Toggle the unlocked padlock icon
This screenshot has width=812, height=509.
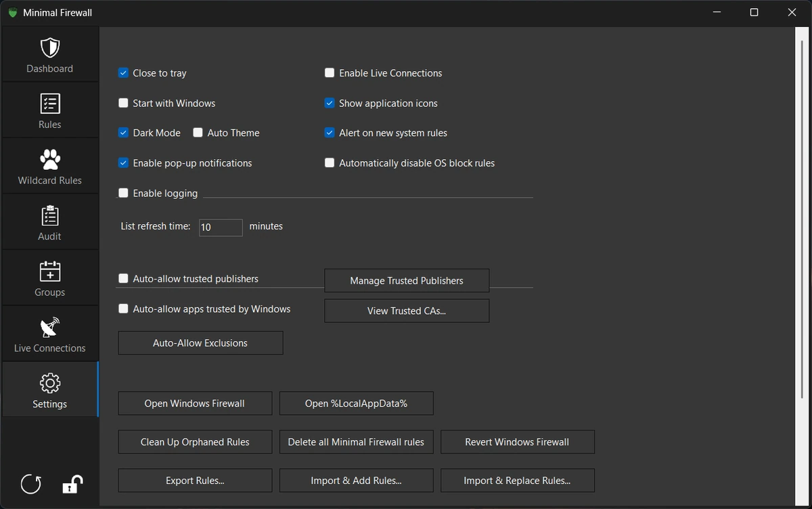72,484
